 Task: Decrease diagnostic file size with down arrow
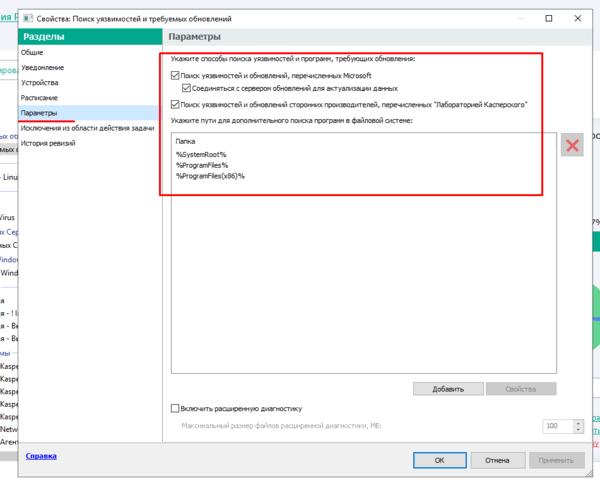pyautogui.click(x=578, y=429)
